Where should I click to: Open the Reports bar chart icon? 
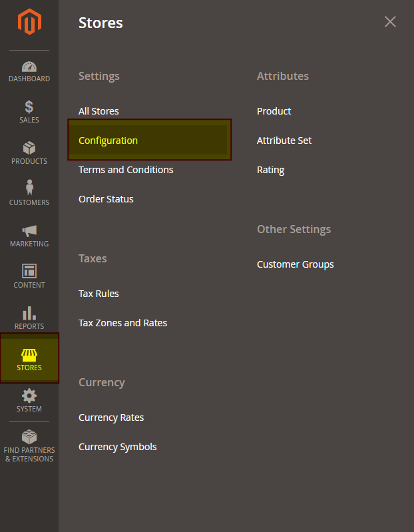[x=29, y=314]
